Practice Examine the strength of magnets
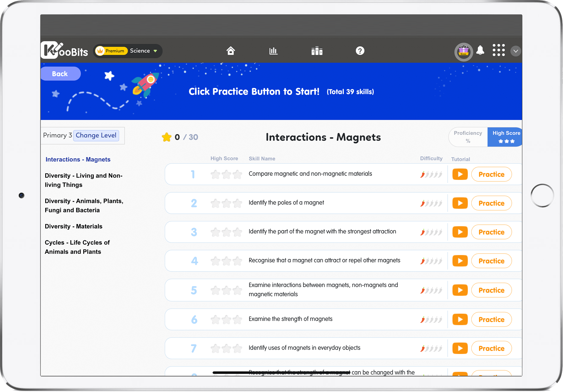The width and height of the screenshot is (563, 392). click(491, 320)
